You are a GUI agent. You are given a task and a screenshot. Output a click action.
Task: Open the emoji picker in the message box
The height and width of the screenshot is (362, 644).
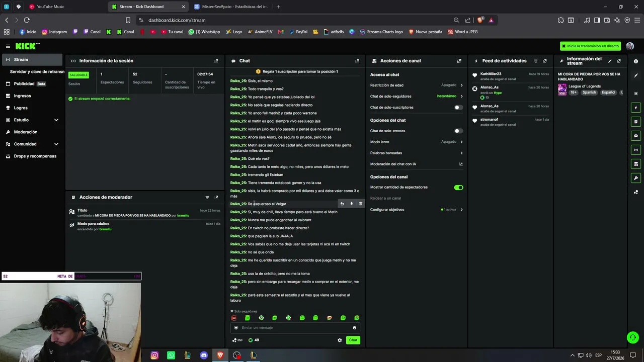click(x=354, y=328)
